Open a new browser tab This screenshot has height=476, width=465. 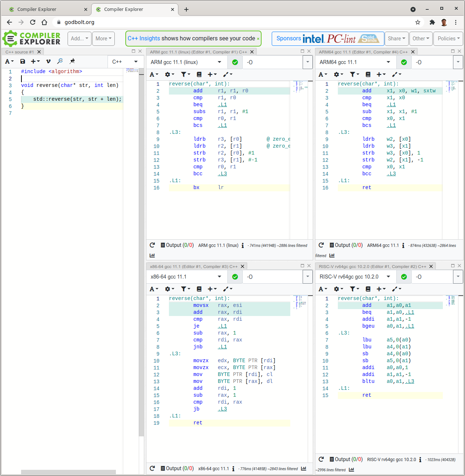186,9
